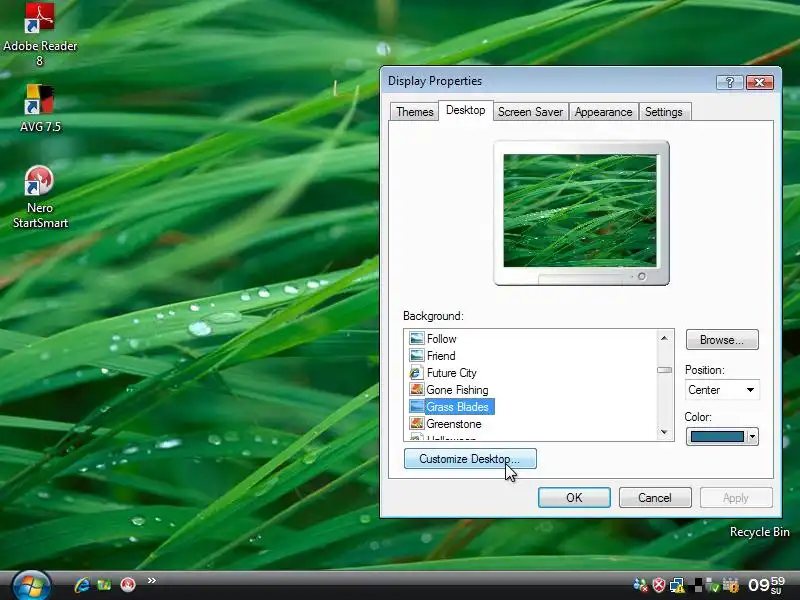The height and width of the screenshot is (600, 800).
Task: Close the Display Properties dialog
Action: [x=759, y=82]
